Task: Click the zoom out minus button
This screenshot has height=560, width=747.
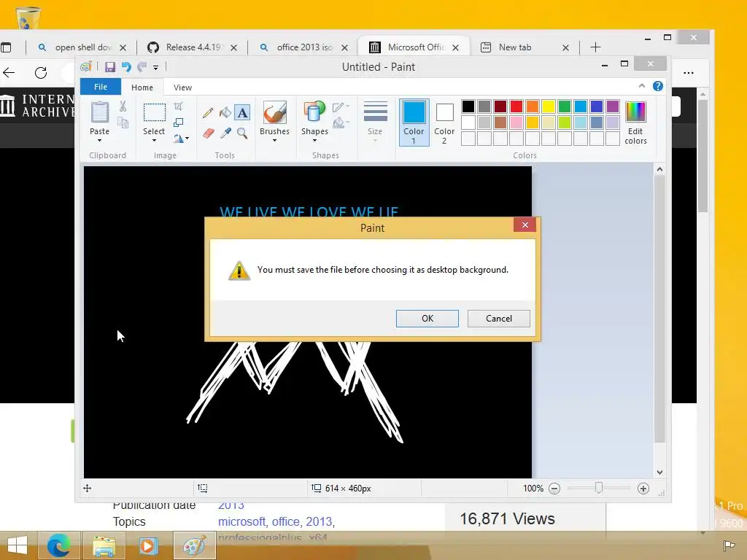Action: coord(554,489)
